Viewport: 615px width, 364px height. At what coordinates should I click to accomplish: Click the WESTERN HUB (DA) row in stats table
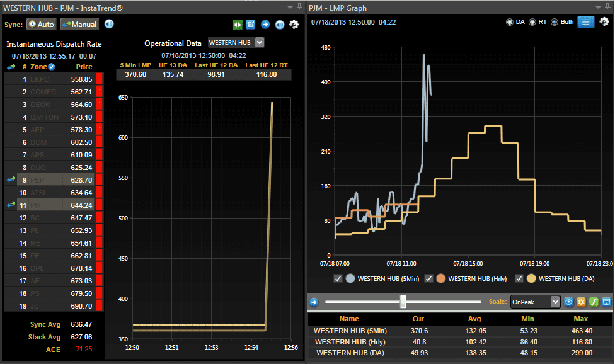461,353
